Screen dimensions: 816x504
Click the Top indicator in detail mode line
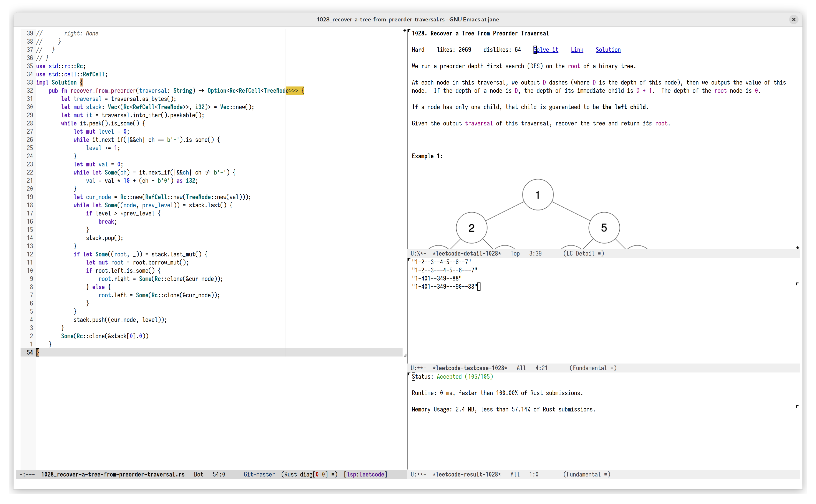515,253
